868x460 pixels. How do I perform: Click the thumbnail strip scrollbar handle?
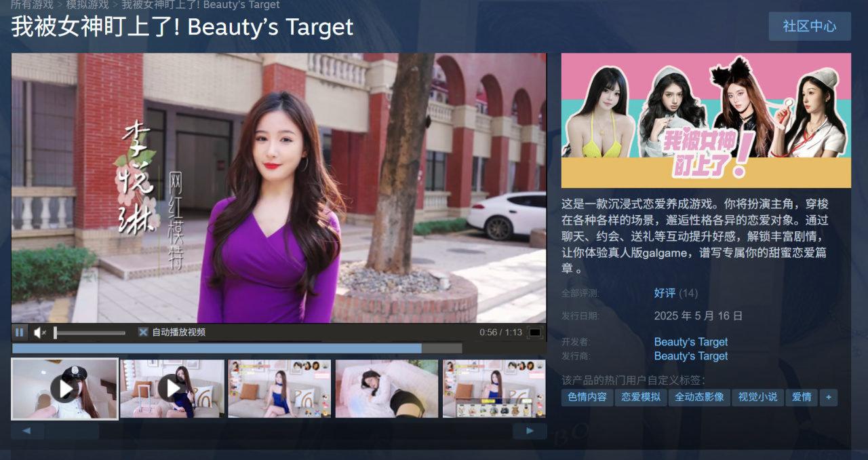[72, 431]
